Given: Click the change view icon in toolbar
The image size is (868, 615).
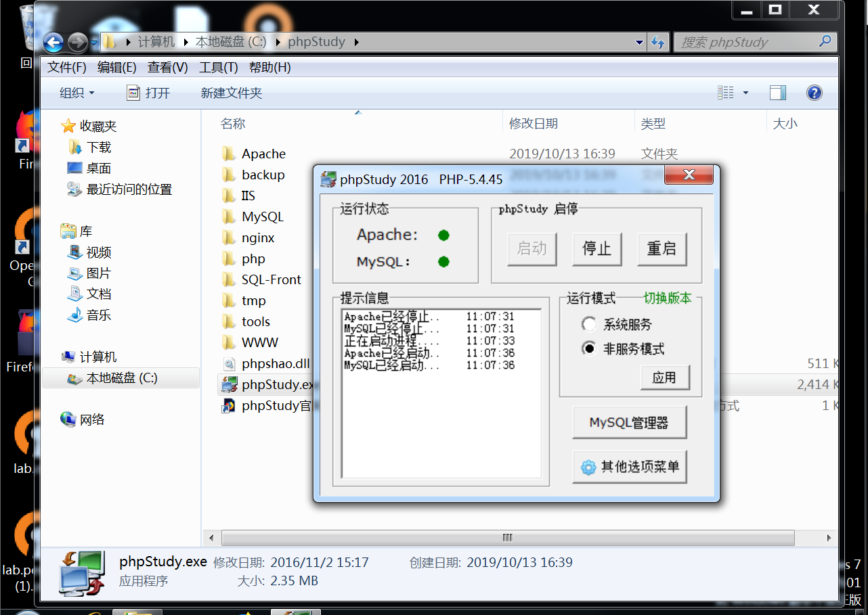Looking at the screenshot, I should [x=726, y=93].
